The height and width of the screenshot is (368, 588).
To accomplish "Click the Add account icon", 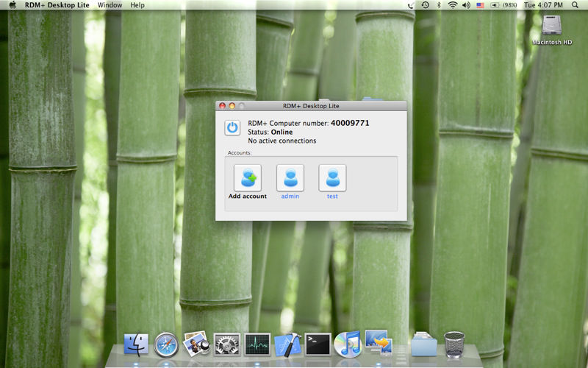I will [x=248, y=178].
